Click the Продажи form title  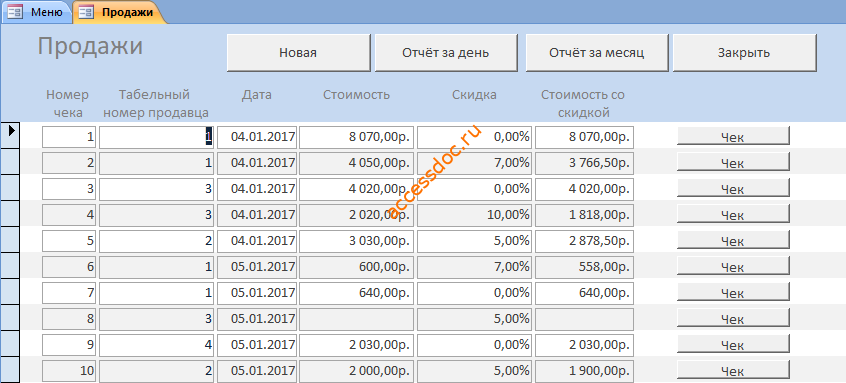(90, 46)
